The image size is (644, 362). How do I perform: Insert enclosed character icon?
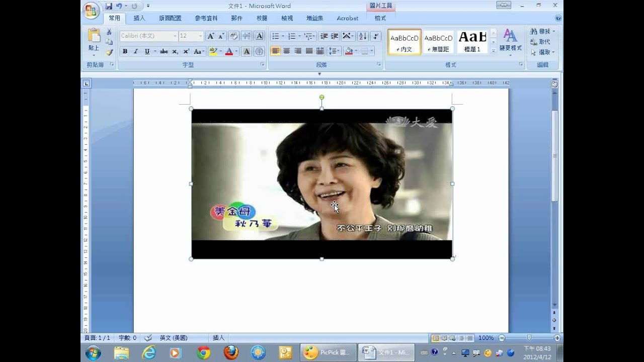tap(259, 51)
